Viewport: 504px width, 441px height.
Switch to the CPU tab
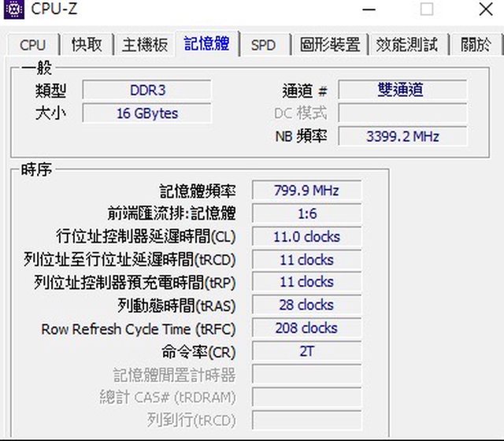point(32,45)
